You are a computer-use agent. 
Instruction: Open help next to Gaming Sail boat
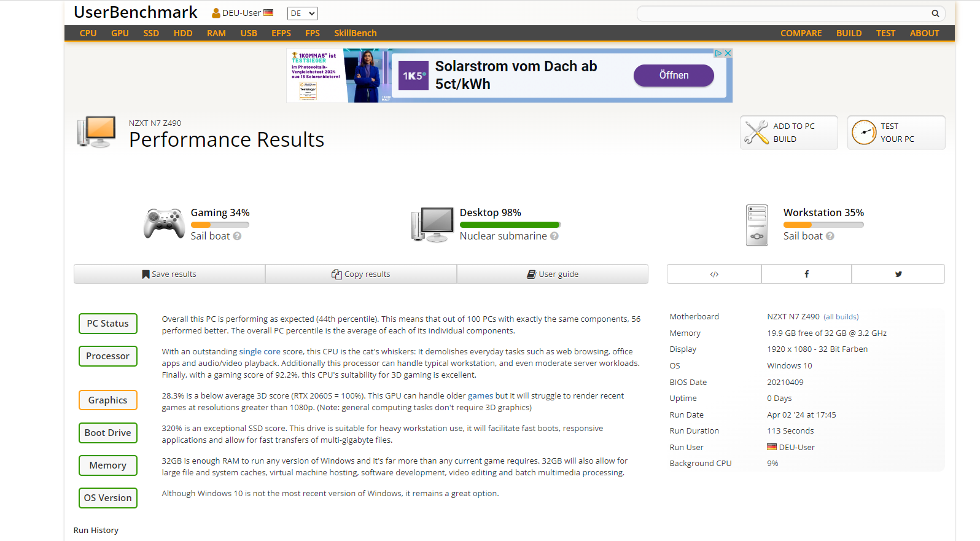click(x=237, y=236)
